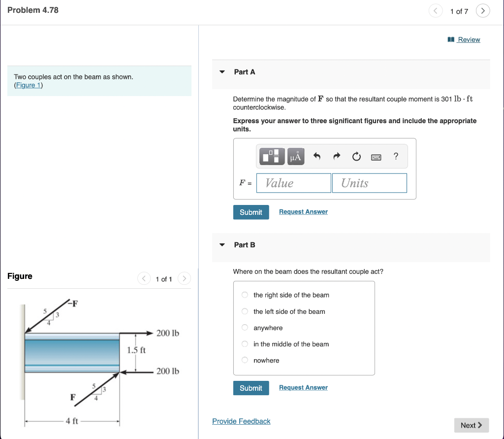Select the 'nowhere' radio button

(245, 360)
